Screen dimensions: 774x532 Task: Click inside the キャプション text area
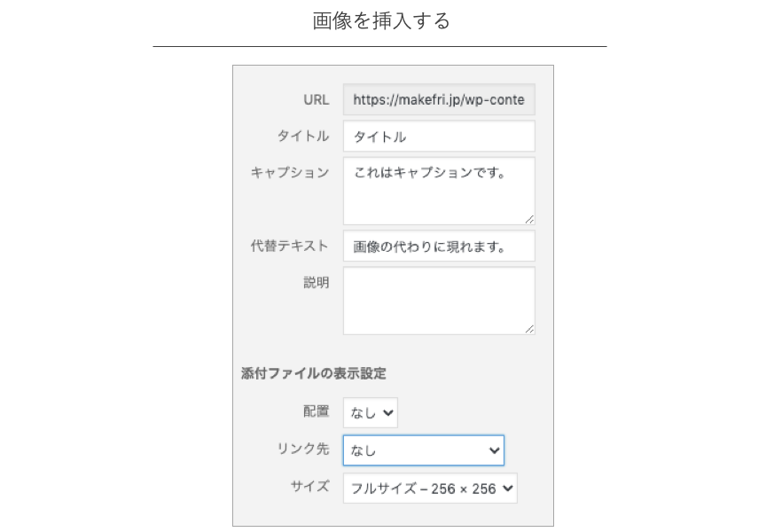[439, 191]
